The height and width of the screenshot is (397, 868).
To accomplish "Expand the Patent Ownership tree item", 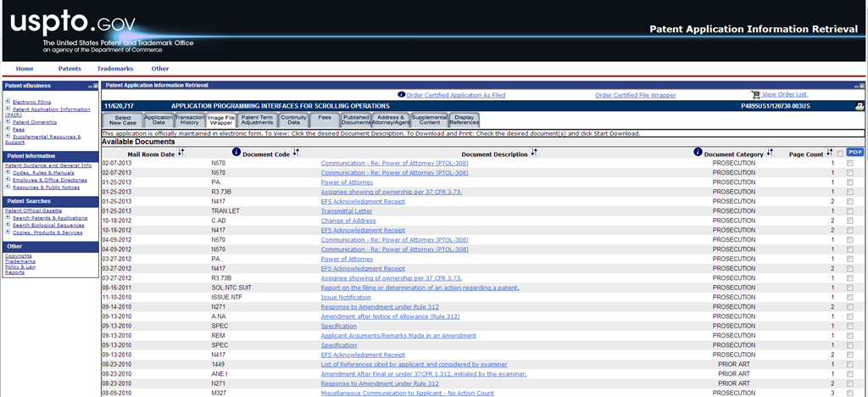I will [7, 122].
